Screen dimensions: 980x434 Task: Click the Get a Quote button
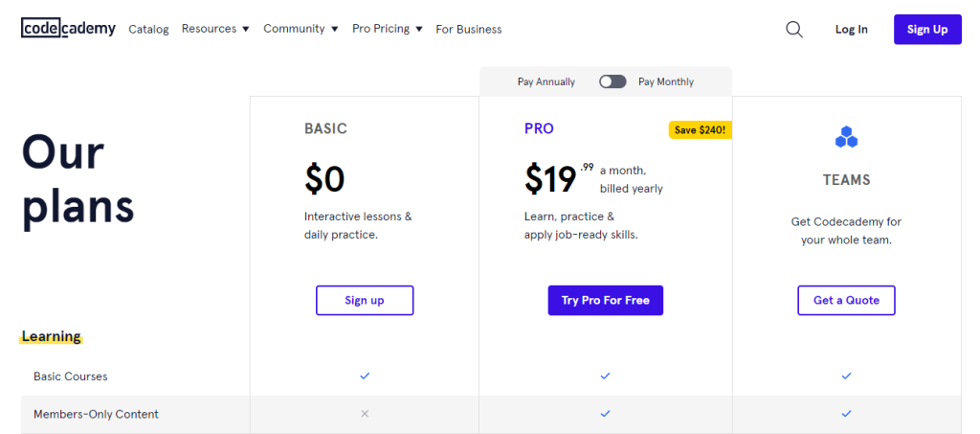846,300
